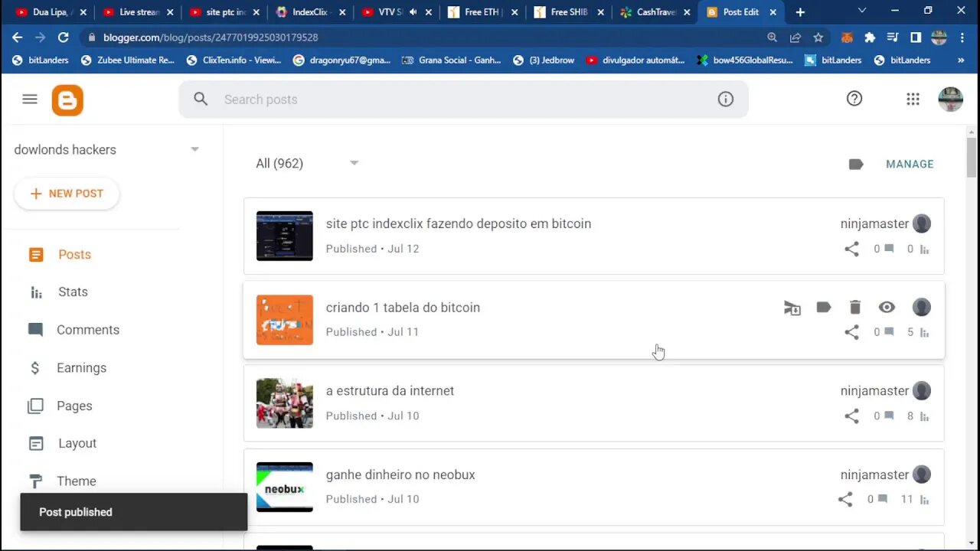Share the neobux post

(845, 499)
